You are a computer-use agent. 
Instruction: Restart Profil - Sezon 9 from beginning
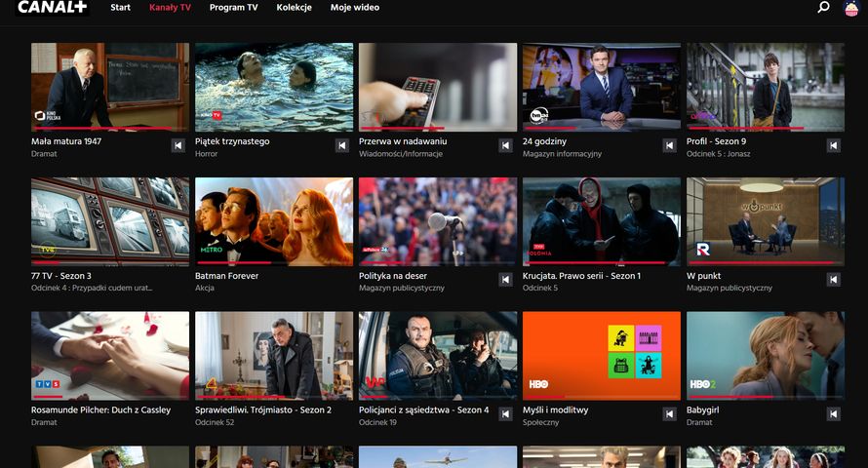[x=833, y=145]
